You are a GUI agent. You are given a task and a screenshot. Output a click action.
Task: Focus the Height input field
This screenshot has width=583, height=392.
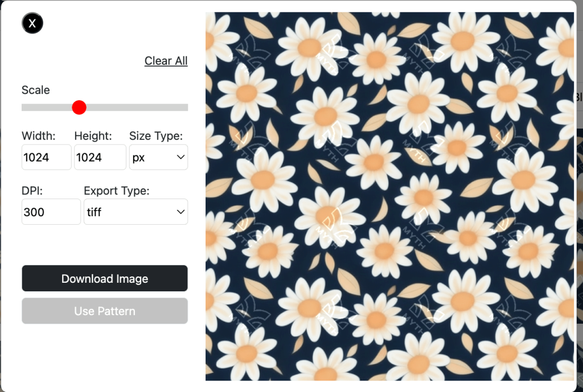tap(100, 157)
